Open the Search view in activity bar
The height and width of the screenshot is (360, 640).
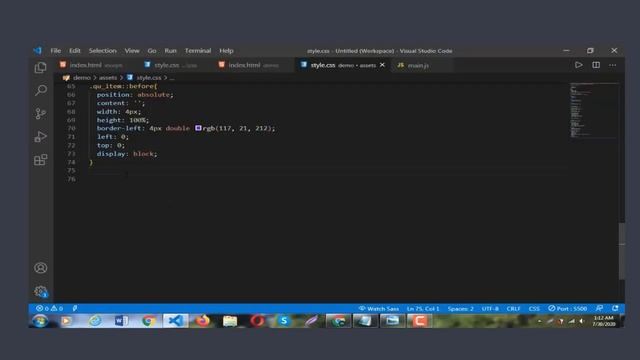click(40, 90)
